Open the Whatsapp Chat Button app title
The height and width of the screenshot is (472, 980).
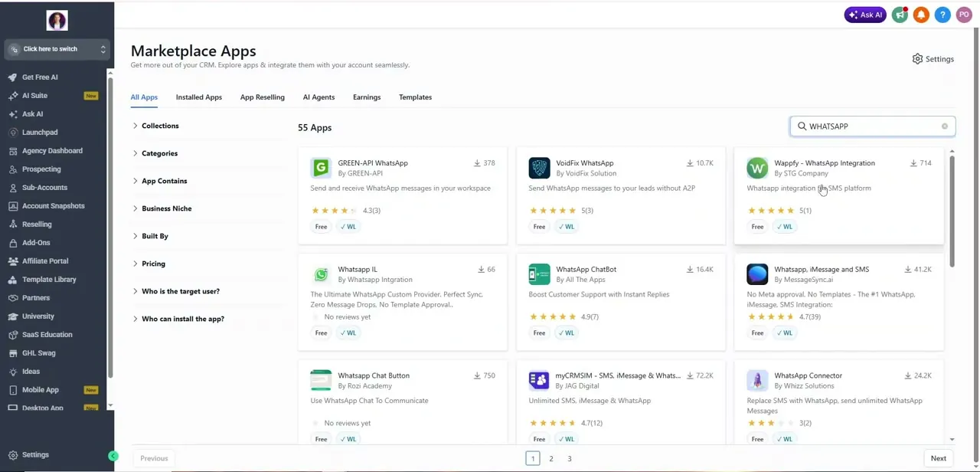(x=374, y=375)
